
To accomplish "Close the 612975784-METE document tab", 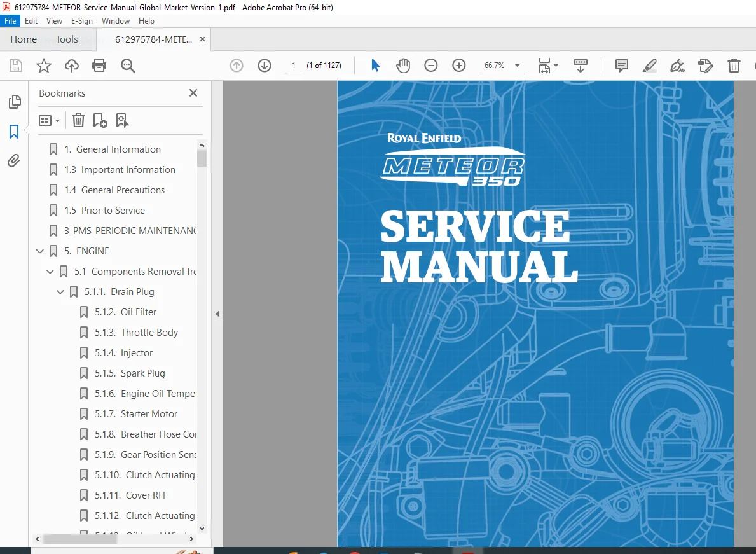I will click(x=202, y=39).
